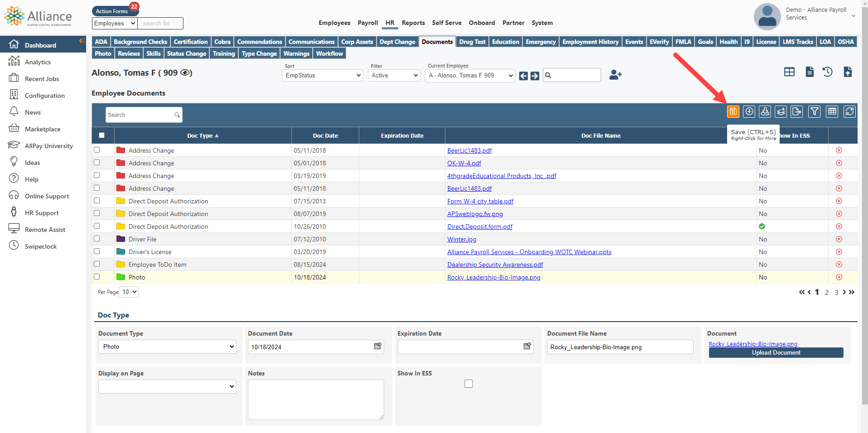Open the Employees search-type dropdown

point(115,23)
